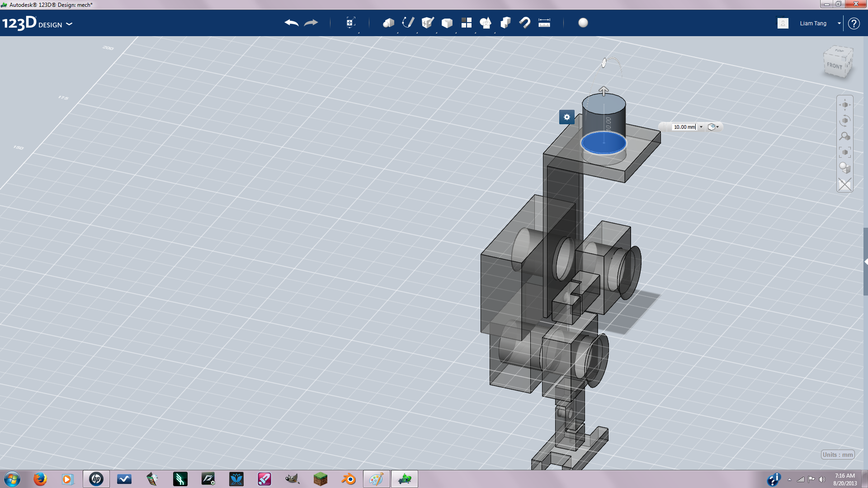Screen dimensions: 868x488
Task: Open the extrude operation type dropdown
Action: [713, 127]
